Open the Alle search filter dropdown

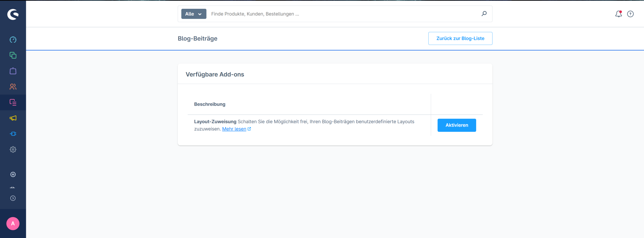(194, 14)
